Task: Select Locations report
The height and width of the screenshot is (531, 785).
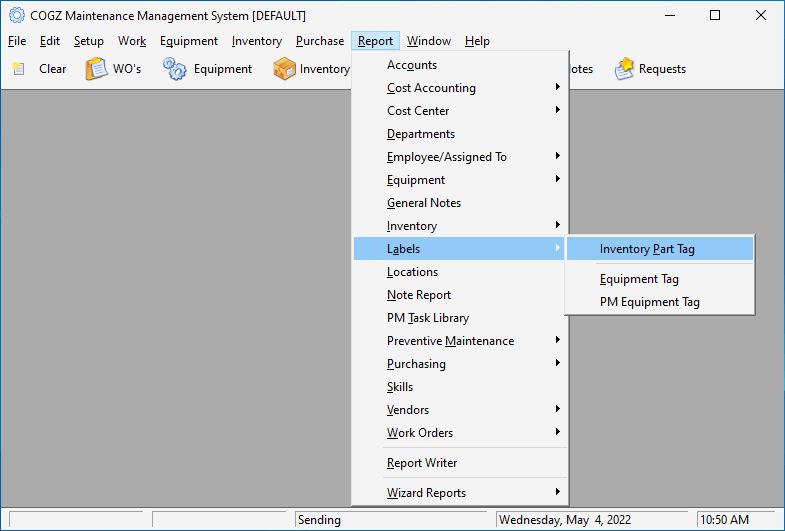Action: 460,272
